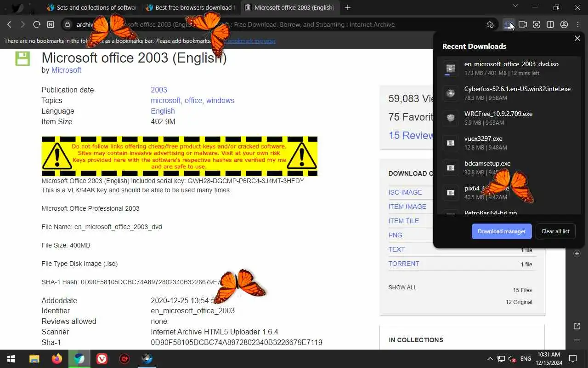Open the Download manager
Screen dimensions: 588x368
(502, 231)
